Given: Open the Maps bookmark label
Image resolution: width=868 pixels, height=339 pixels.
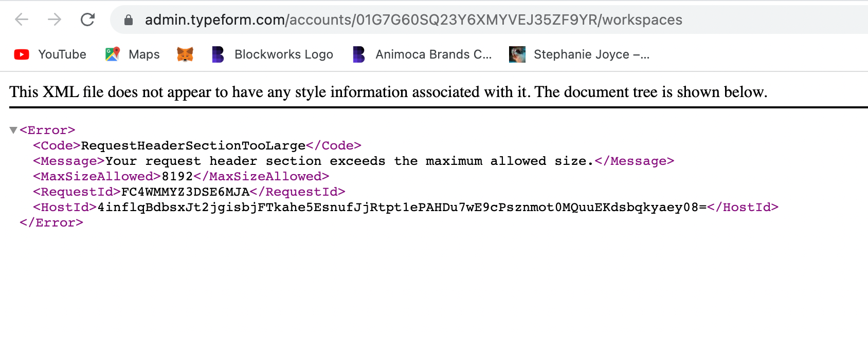Looking at the screenshot, I should [144, 54].
